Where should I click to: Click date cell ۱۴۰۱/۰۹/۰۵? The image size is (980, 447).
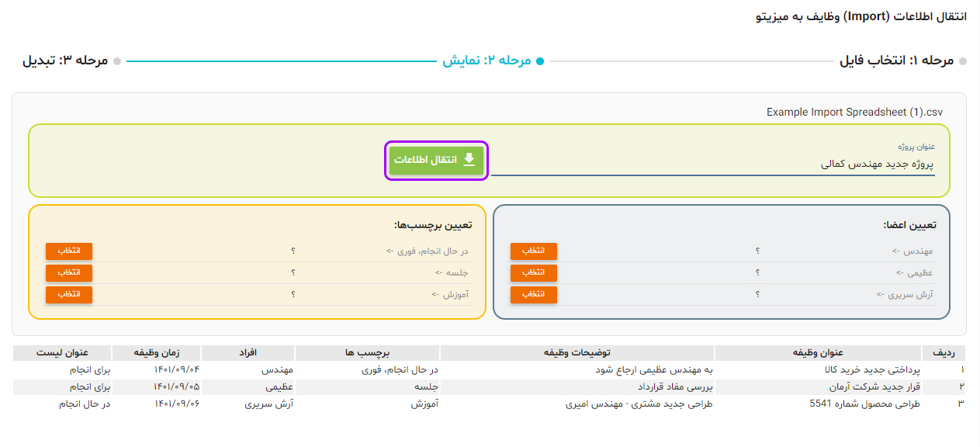coord(176,386)
